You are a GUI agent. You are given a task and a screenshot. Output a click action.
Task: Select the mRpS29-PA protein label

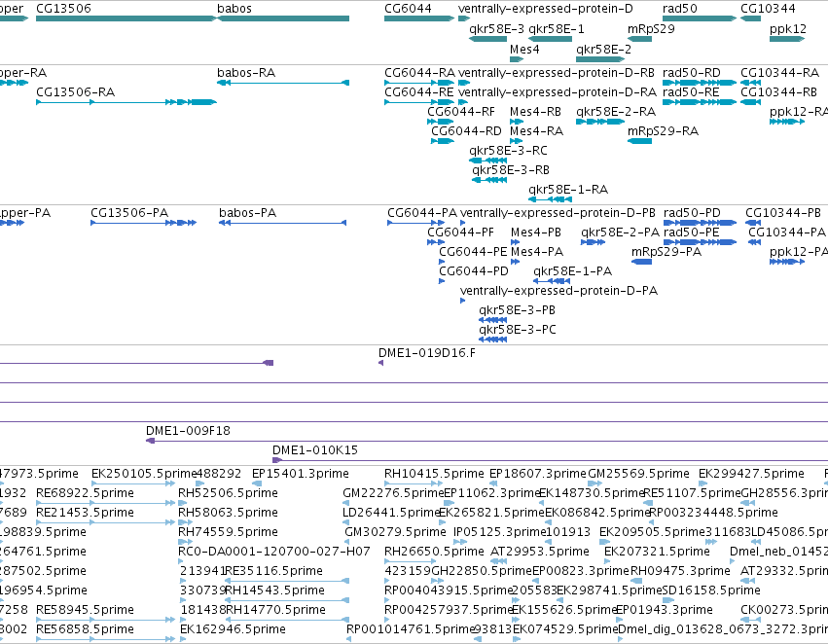click(x=666, y=252)
